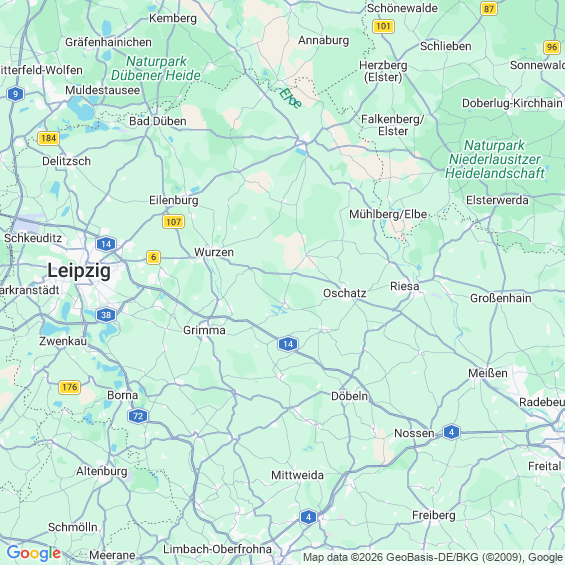Select the yellow B101 road shield
This screenshot has height=565, width=565.
383,26
